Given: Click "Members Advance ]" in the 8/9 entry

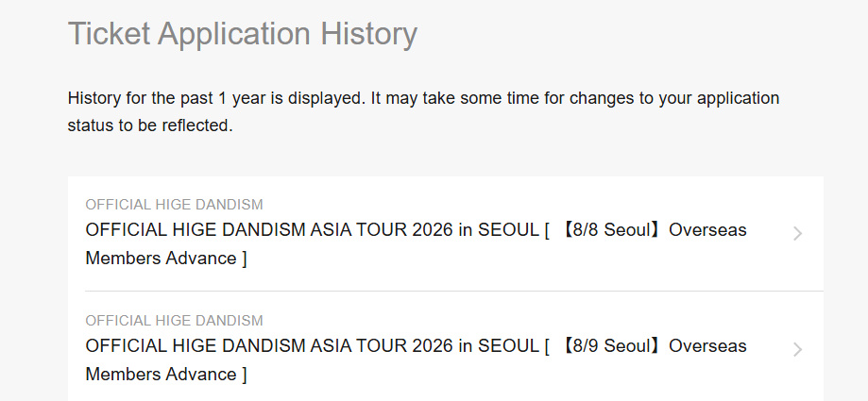Looking at the screenshot, I should [x=166, y=375].
